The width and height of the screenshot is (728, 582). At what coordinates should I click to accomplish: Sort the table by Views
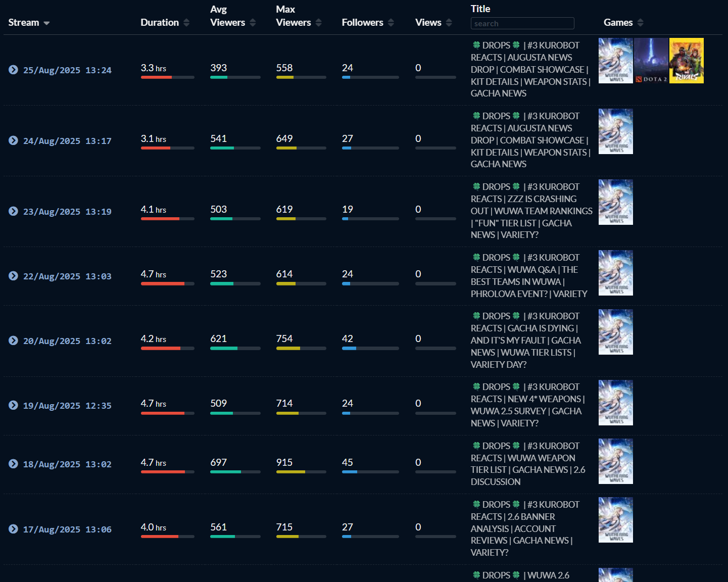pyautogui.click(x=433, y=23)
